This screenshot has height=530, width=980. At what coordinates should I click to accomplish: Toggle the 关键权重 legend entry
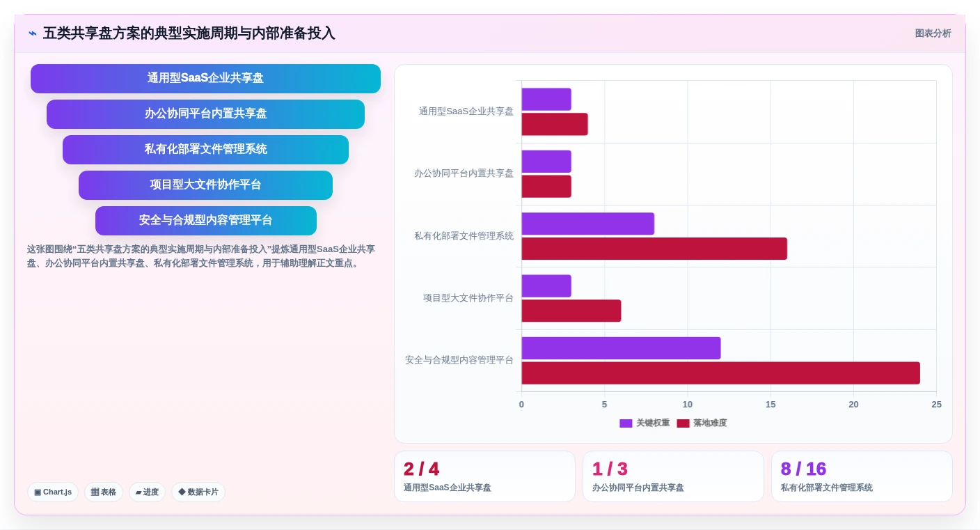coord(645,423)
